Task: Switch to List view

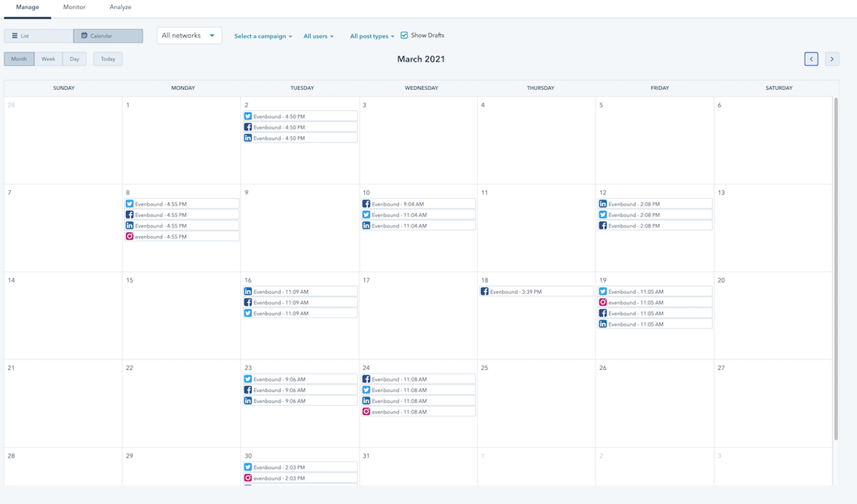Action: 38,36
